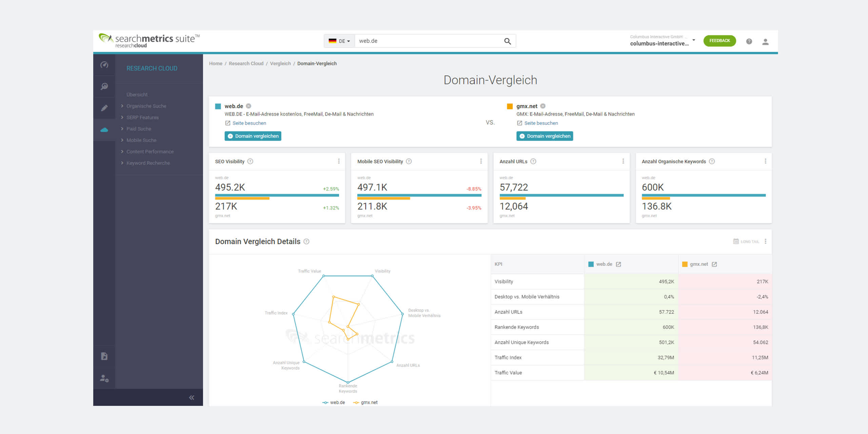
Task: Click the Long Tail icon button
Action: click(746, 241)
